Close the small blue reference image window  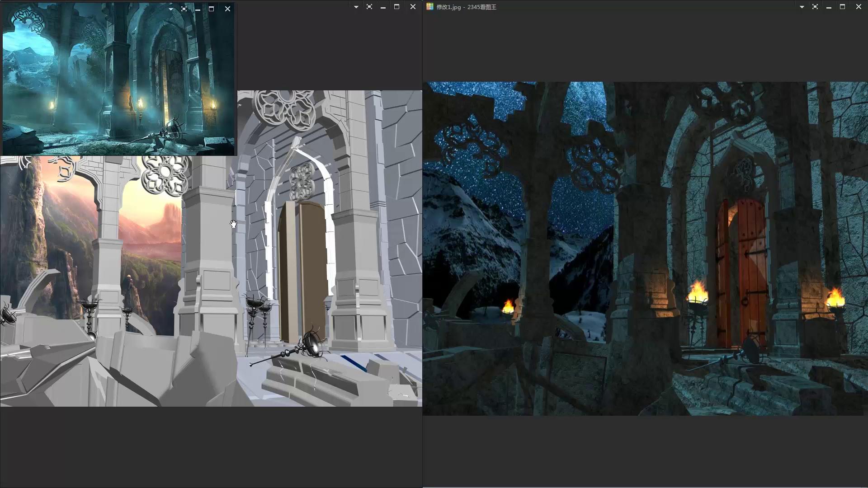pyautogui.click(x=227, y=9)
